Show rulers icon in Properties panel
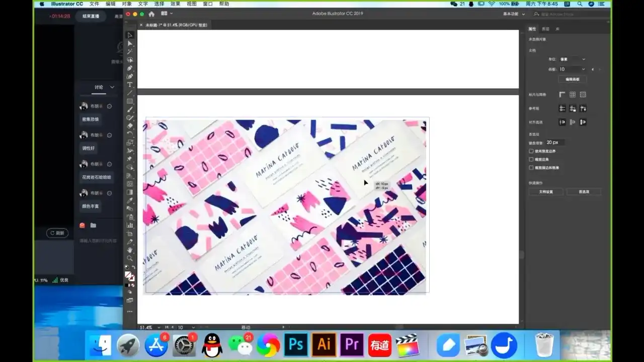 click(x=562, y=95)
